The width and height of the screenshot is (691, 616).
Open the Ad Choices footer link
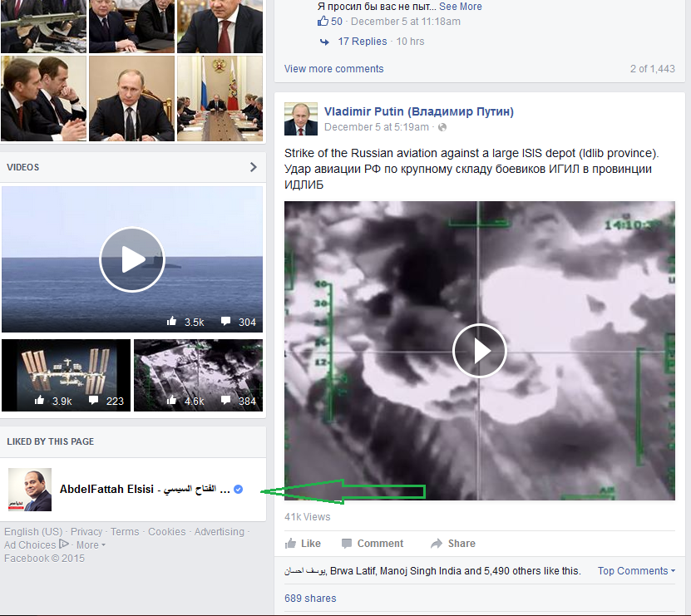click(x=36, y=545)
